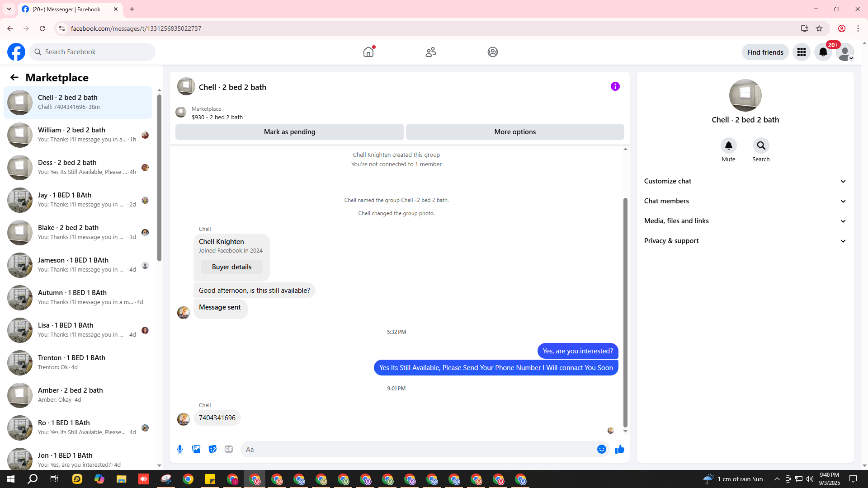Click the 7404341696 message bubble

pos(217,418)
